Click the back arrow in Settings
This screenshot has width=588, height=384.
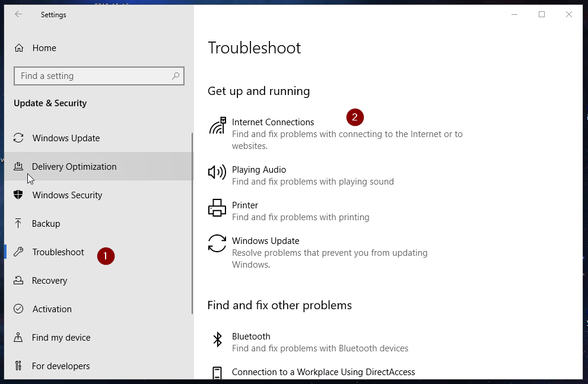click(x=18, y=14)
